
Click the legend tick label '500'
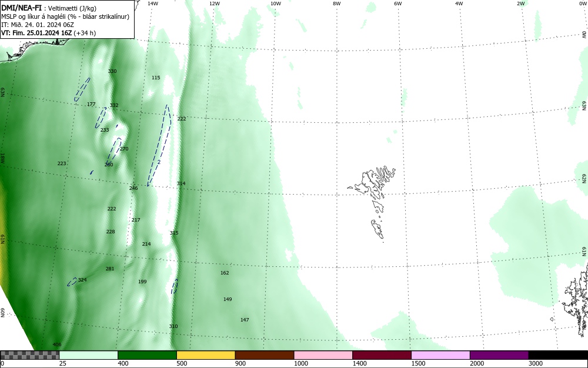point(182,363)
